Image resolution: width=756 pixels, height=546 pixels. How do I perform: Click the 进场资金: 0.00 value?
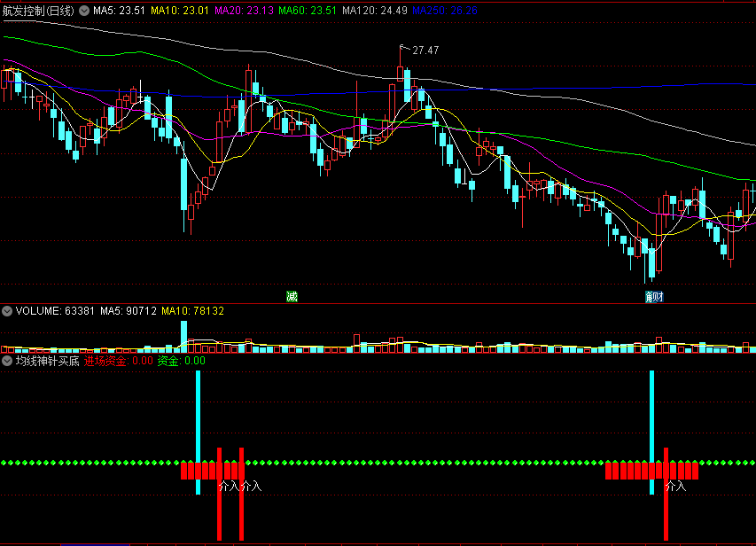tap(119, 361)
